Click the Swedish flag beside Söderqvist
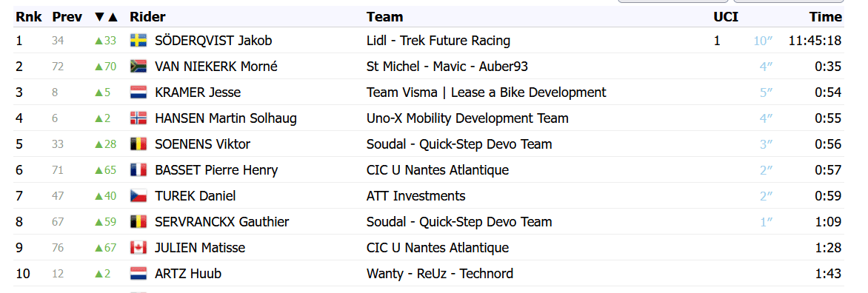868x293 pixels. [x=138, y=41]
